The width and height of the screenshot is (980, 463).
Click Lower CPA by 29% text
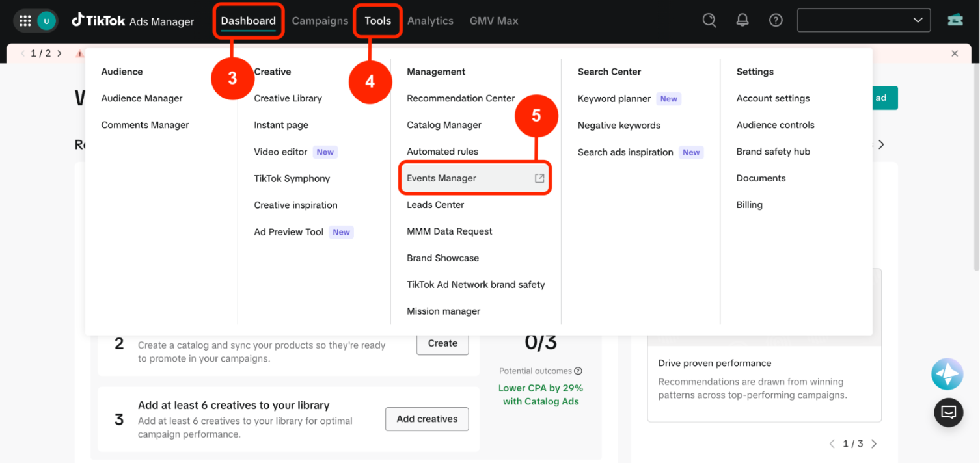click(x=541, y=388)
